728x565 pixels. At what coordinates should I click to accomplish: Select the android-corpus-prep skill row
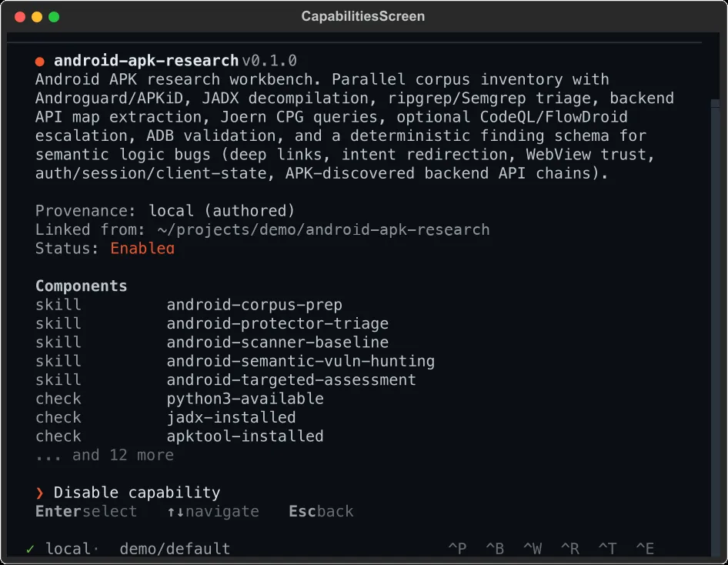(189, 305)
